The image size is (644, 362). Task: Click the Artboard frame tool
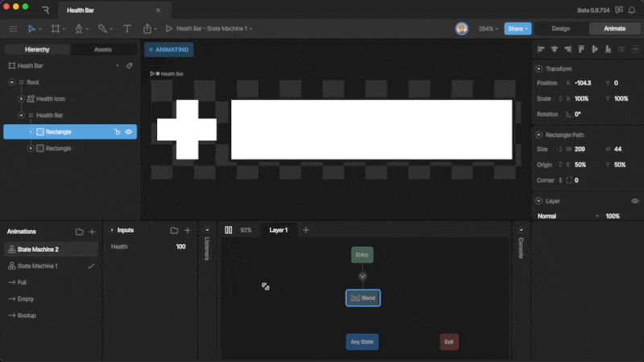[56, 29]
